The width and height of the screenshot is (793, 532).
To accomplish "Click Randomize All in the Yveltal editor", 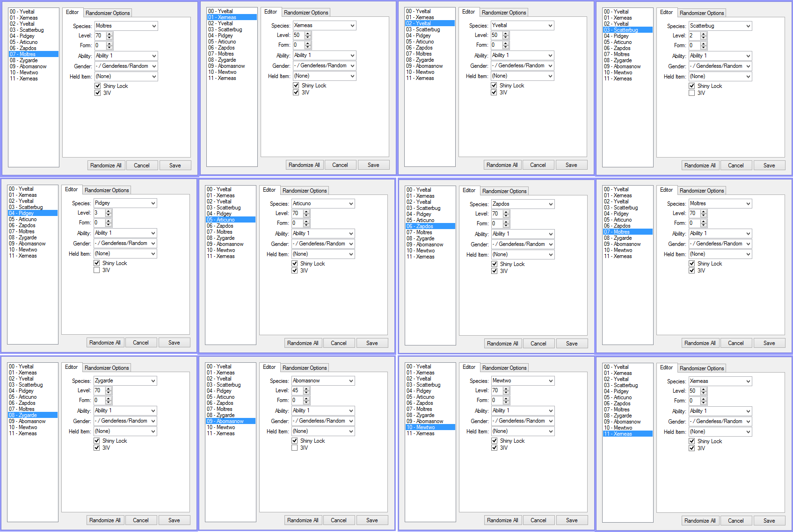I will pyautogui.click(x=502, y=165).
